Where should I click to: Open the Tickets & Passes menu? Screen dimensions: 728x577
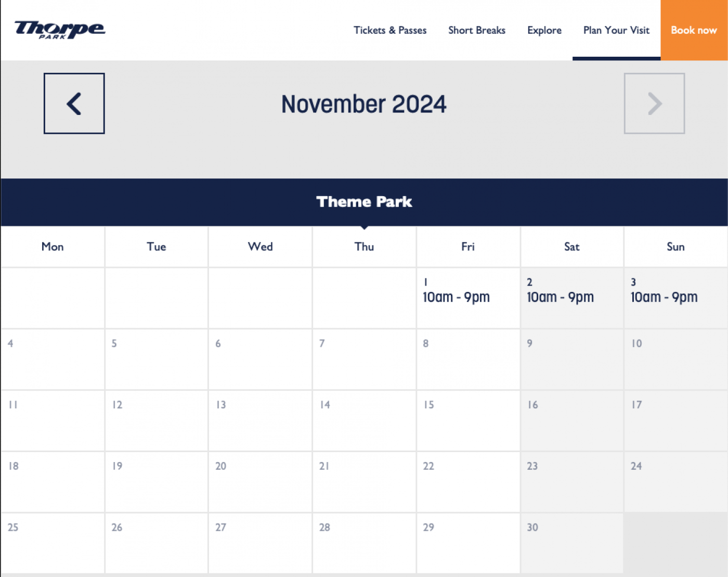pos(390,30)
